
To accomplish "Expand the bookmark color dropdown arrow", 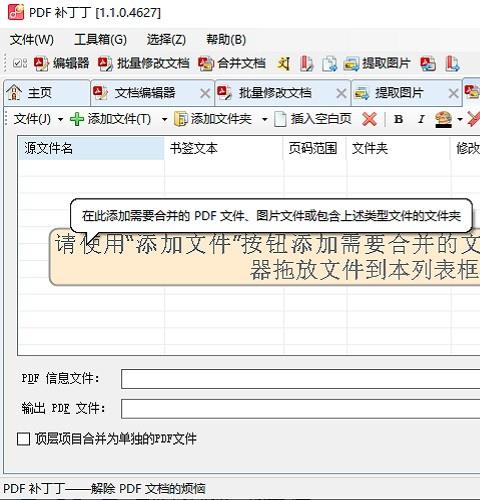I will 460,119.
